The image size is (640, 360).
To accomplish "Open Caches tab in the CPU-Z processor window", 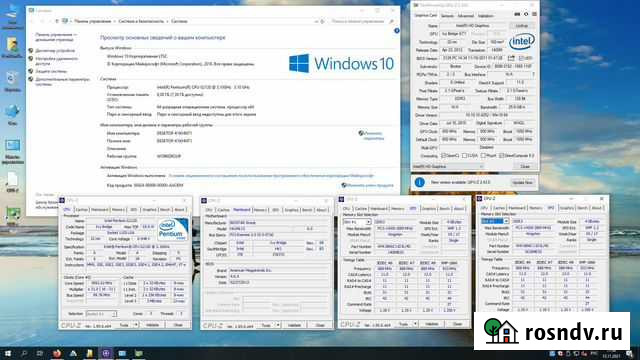I will [82, 210].
